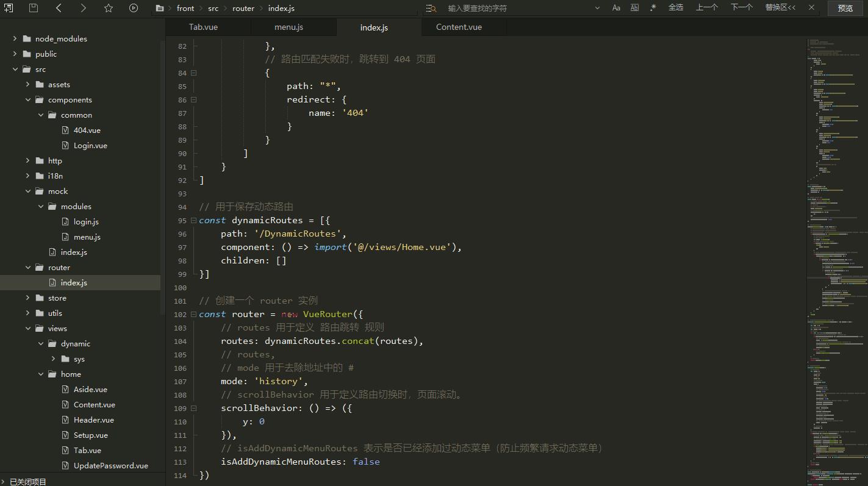Switch to the Tab.vue editor tab

(x=203, y=27)
